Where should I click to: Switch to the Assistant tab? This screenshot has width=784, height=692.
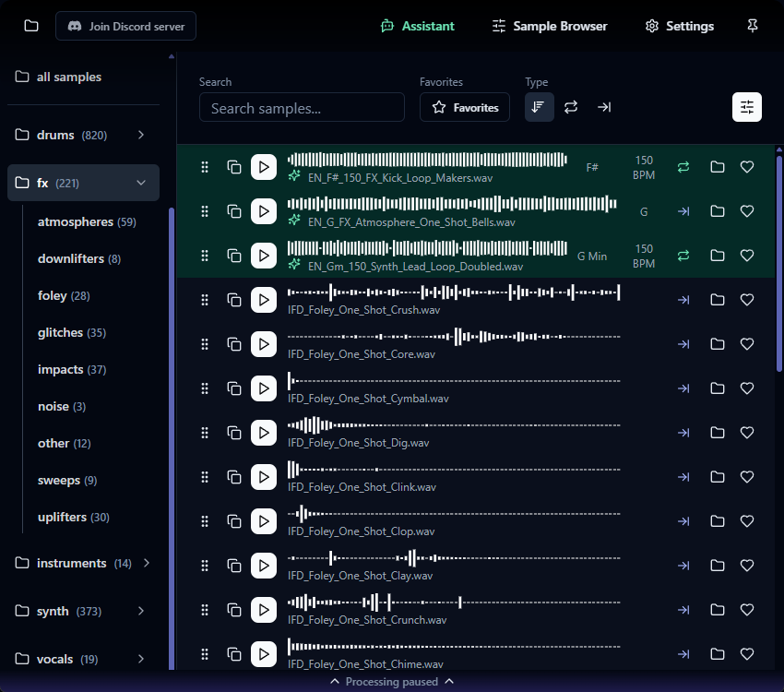(x=418, y=26)
